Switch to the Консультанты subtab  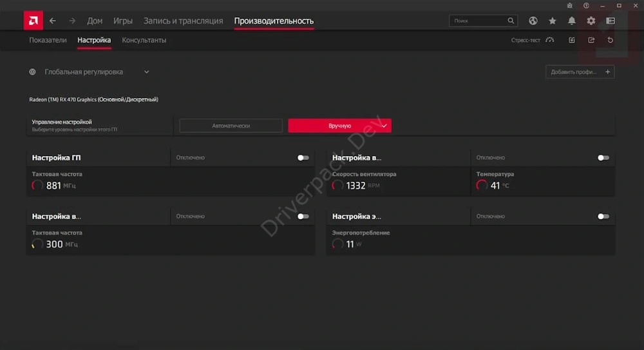[x=144, y=41]
